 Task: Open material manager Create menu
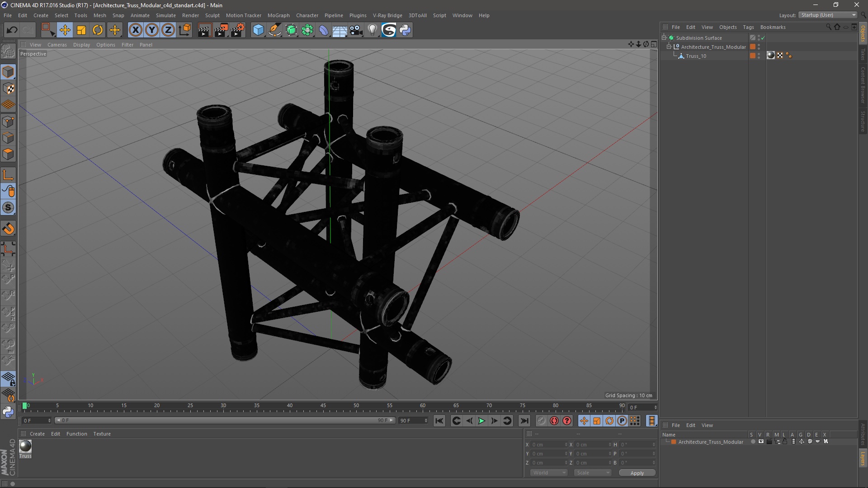pos(37,434)
